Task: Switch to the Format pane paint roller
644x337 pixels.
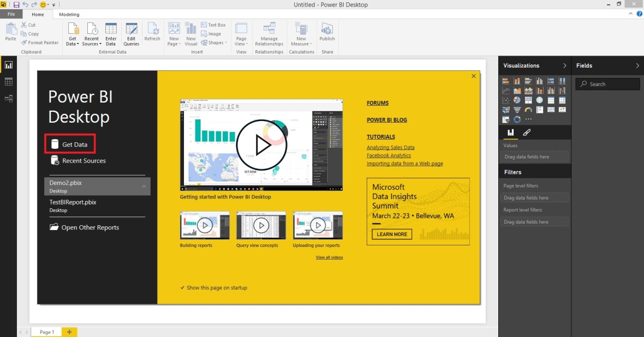Action: [x=527, y=132]
